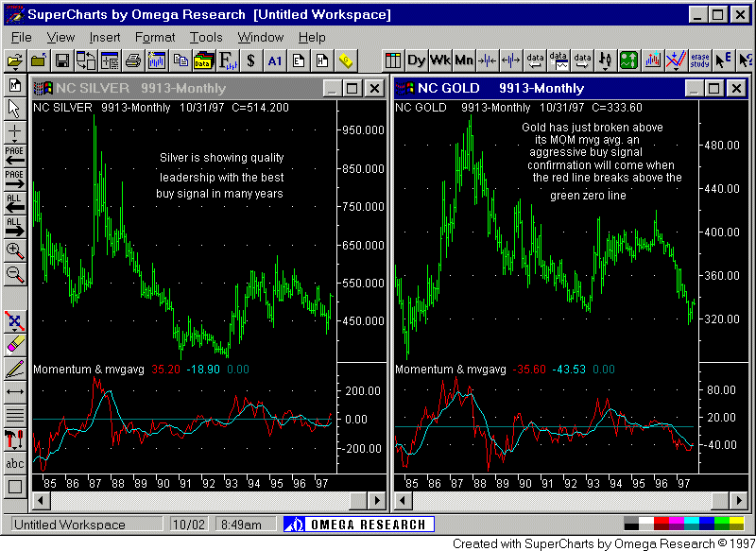Click the Open workspace folder icon

(x=15, y=60)
